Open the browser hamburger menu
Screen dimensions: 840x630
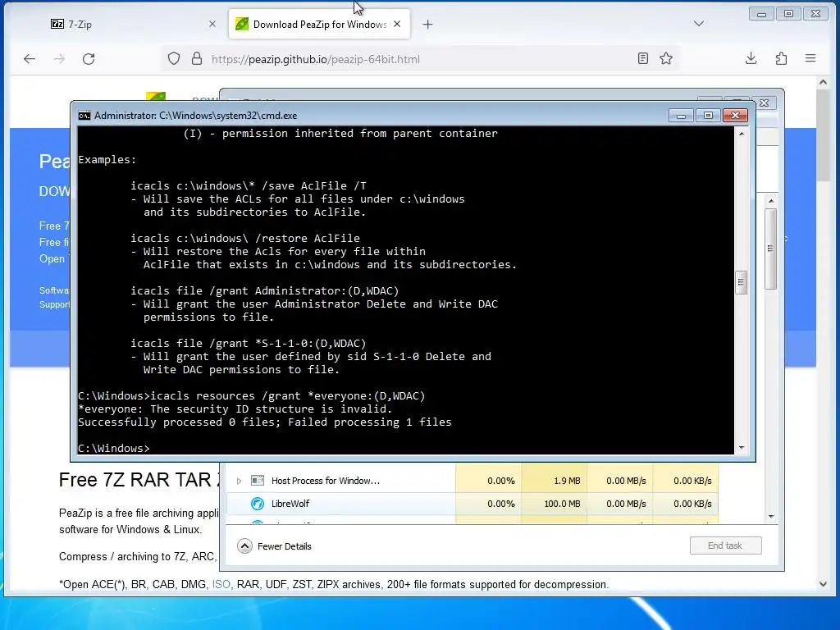(x=810, y=58)
